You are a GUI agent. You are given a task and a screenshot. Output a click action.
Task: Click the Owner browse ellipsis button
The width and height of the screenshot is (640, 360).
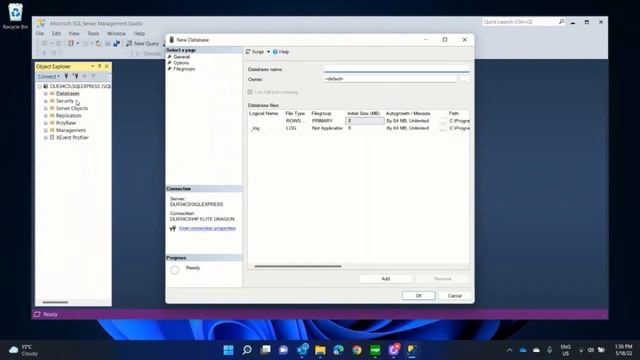(464, 79)
